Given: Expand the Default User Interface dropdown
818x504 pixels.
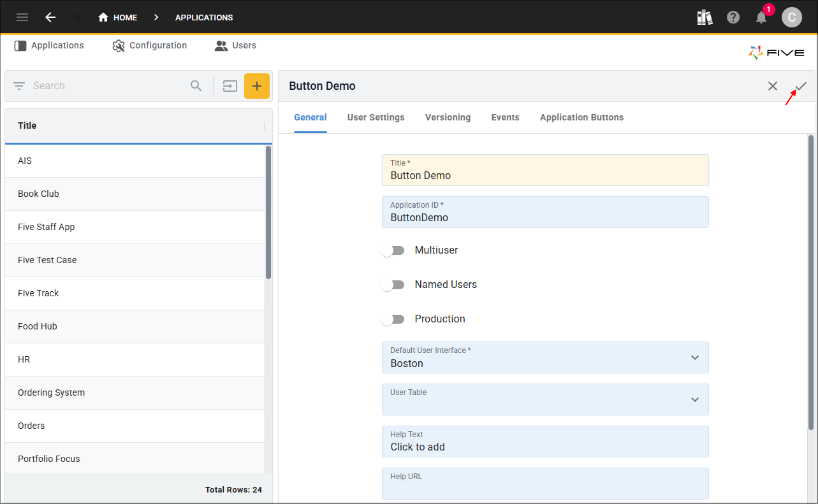Looking at the screenshot, I should tap(545, 357).
